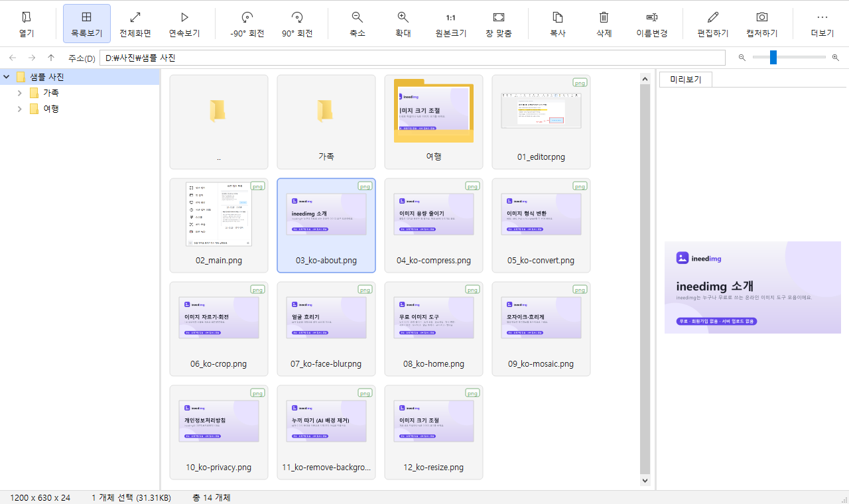This screenshot has height=504, width=849.
Task: Click the 12_ko-resize.png file name
Action: pyautogui.click(x=434, y=468)
